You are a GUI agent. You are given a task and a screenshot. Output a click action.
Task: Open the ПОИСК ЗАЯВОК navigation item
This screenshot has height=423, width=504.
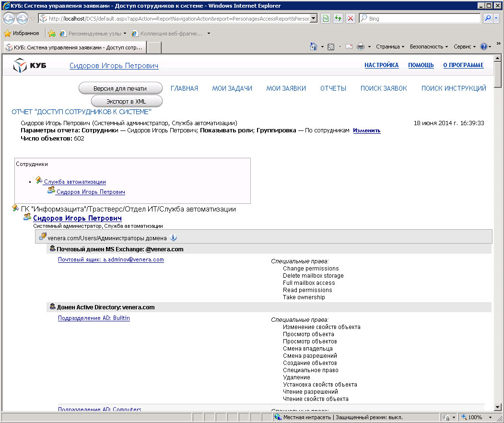(x=384, y=88)
